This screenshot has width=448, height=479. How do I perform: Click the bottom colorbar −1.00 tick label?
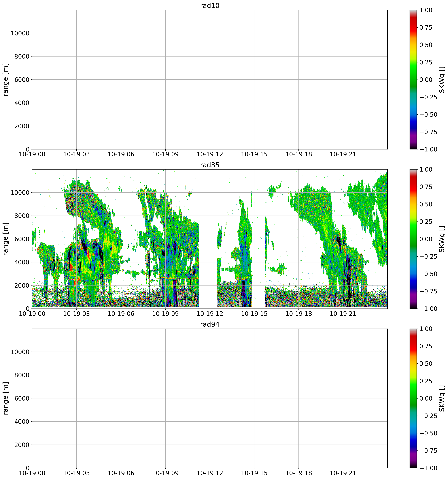(428, 468)
